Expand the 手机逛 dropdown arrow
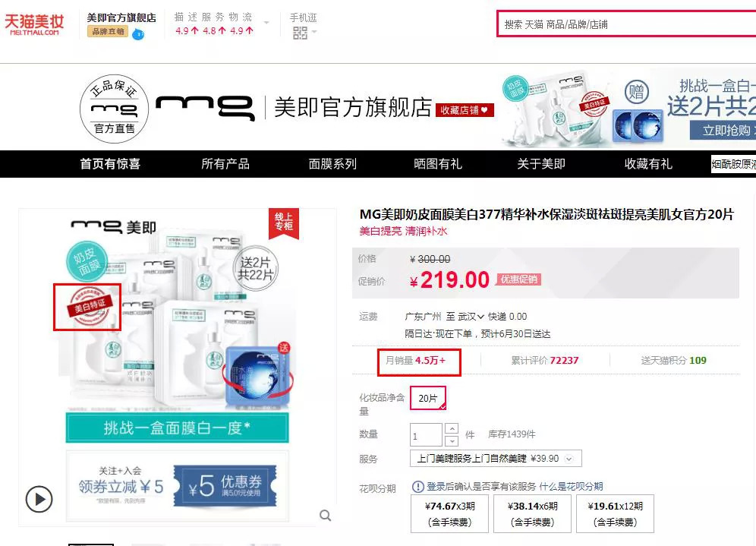Viewport: 756px width, 546px height. pyautogui.click(x=314, y=32)
